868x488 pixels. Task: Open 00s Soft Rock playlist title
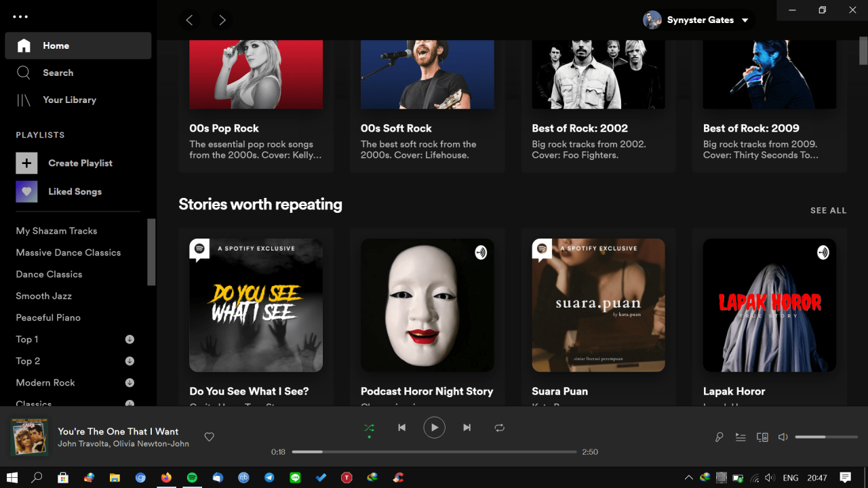point(396,128)
